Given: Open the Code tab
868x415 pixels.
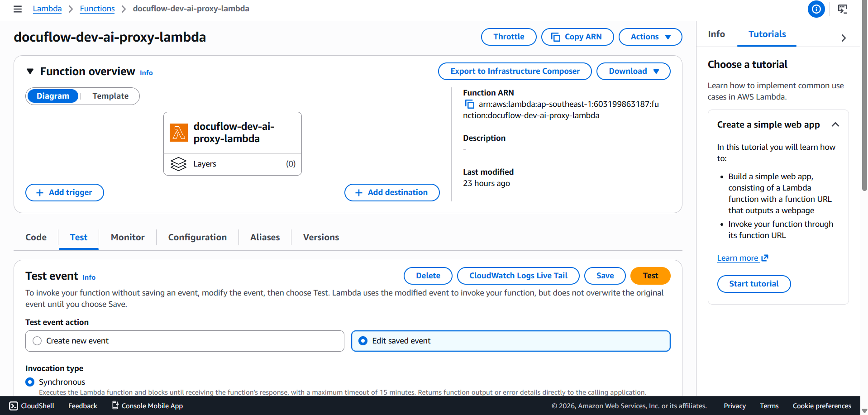Looking at the screenshot, I should click(x=36, y=238).
